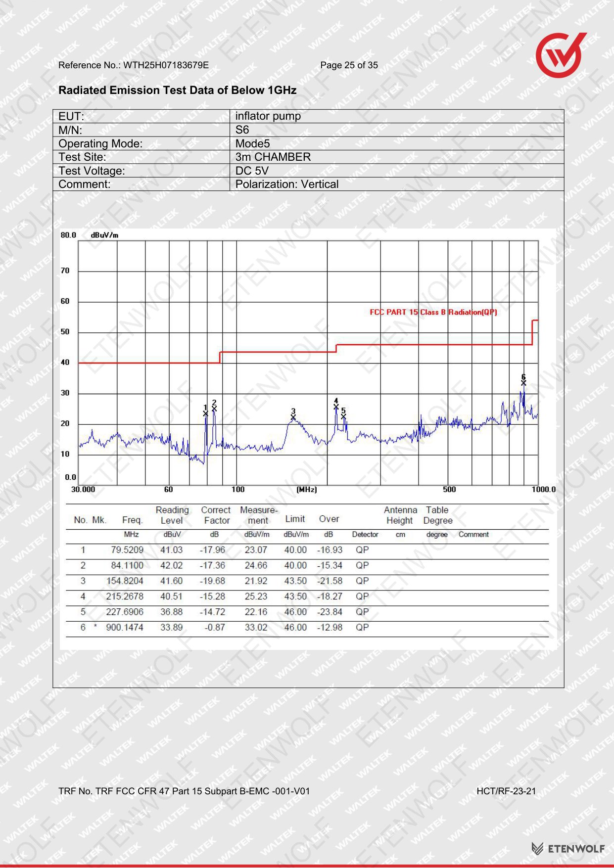Click the 'Limit' column header
This screenshot has height=868, width=614.
pyautogui.click(x=295, y=519)
